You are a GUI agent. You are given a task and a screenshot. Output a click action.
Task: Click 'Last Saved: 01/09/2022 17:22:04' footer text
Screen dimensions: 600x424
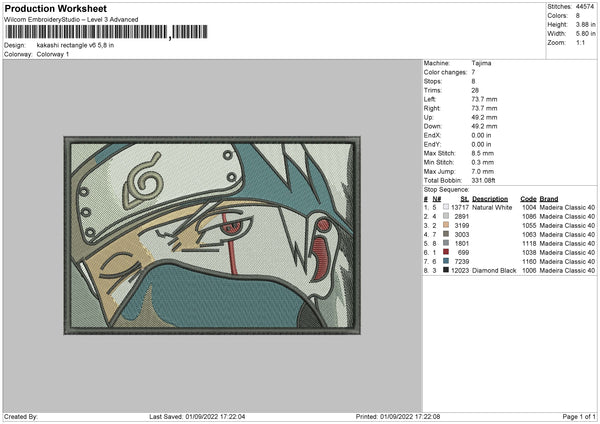click(x=197, y=416)
